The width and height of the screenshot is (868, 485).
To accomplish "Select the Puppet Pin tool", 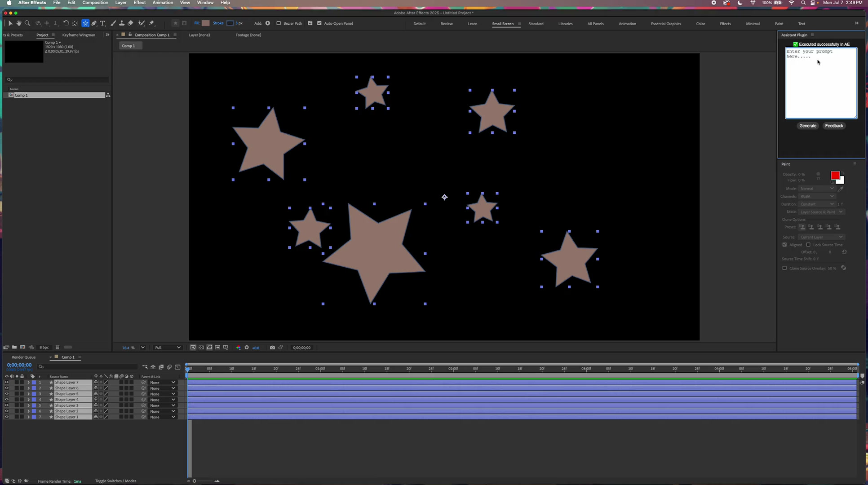I will pos(152,23).
